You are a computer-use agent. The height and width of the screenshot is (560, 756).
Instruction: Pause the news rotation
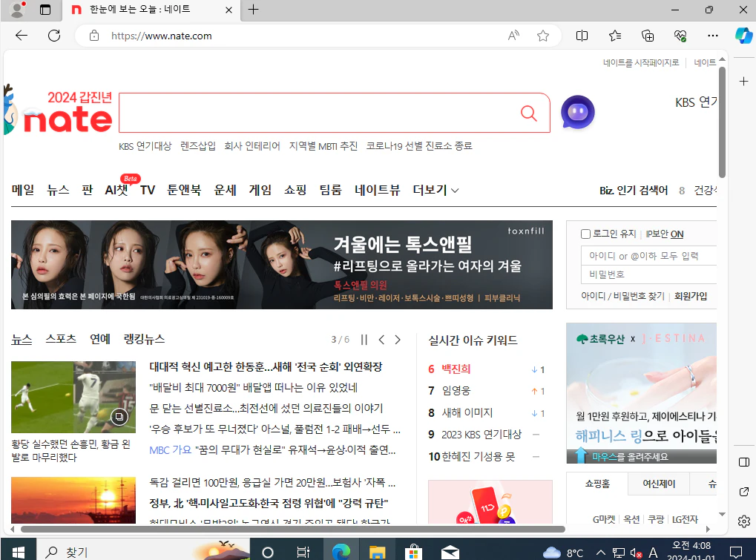[x=364, y=340]
